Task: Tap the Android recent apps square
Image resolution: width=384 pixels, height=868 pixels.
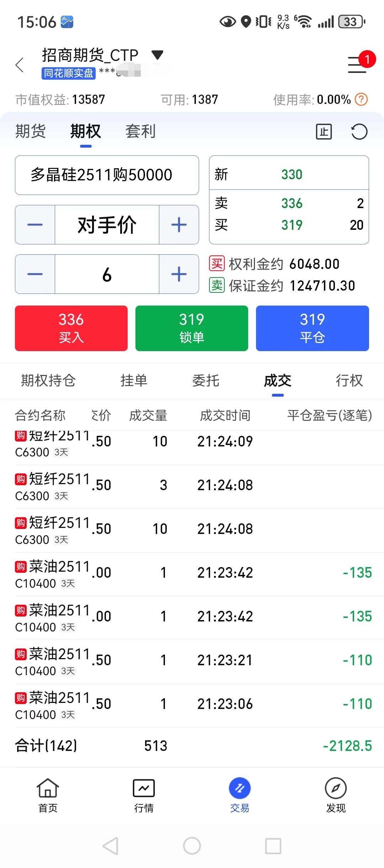Action: point(273,846)
